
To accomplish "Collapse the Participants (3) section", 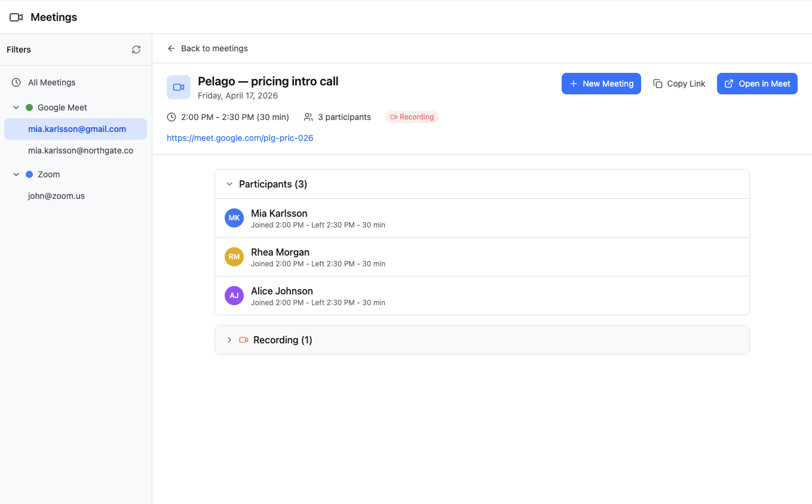I will pos(229,184).
